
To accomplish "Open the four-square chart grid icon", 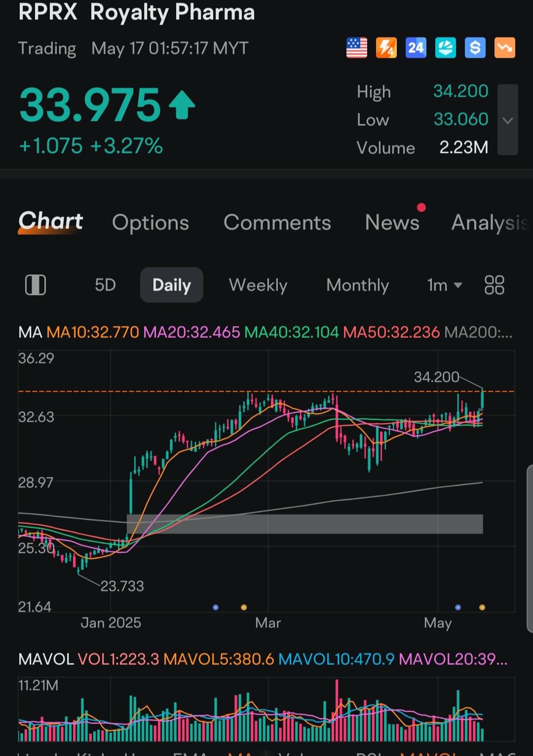I will pyautogui.click(x=495, y=285).
